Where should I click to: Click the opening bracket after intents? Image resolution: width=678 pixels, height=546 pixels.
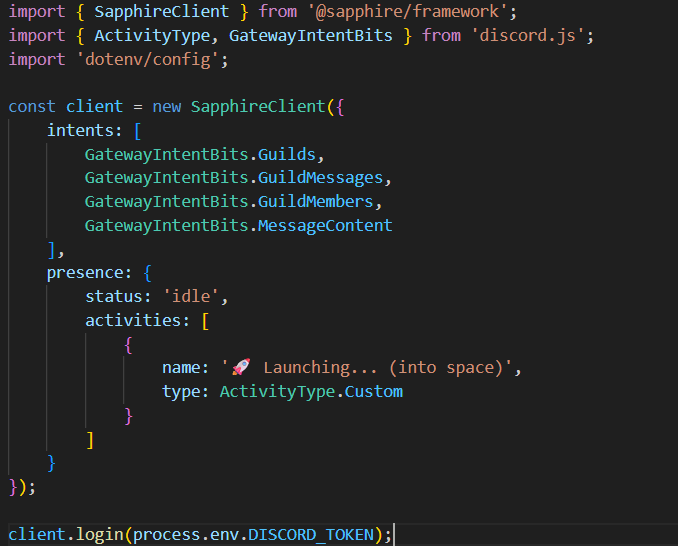138,131
